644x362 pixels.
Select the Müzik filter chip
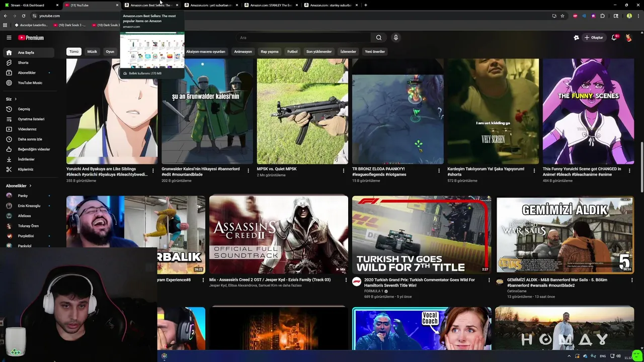click(x=92, y=51)
